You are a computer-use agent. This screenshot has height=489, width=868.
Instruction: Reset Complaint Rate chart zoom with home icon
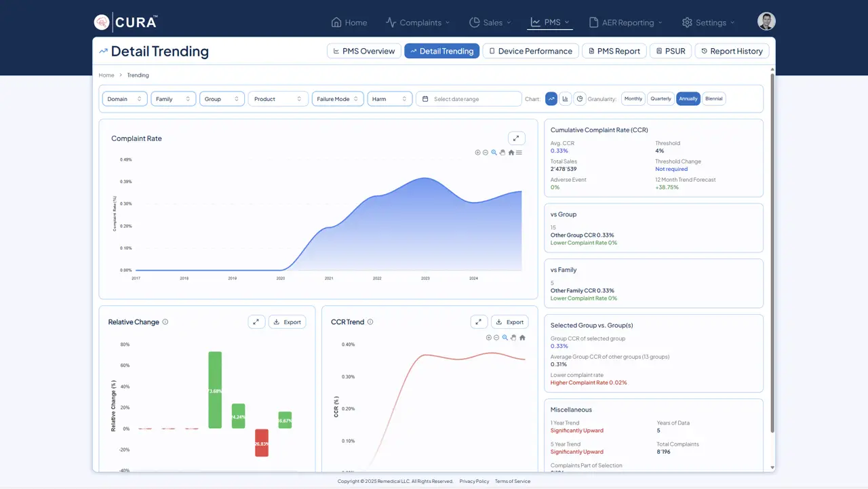(511, 153)
